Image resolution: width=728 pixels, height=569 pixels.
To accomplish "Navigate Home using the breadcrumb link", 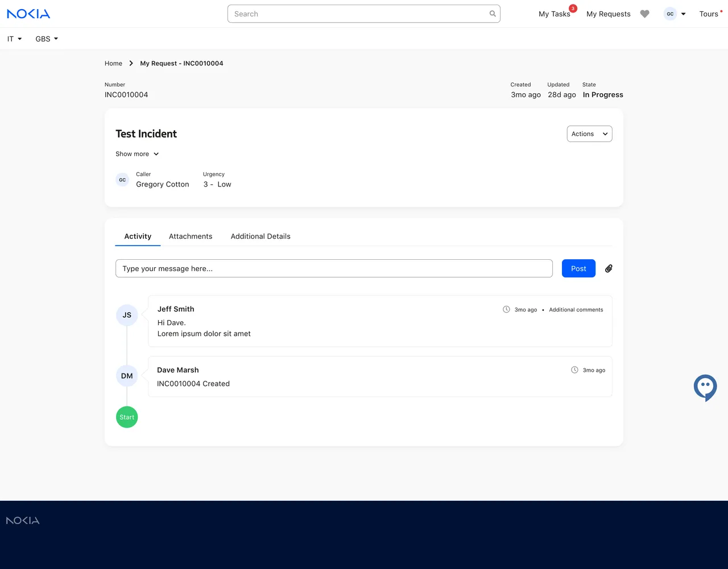I will tap(113, 63).
